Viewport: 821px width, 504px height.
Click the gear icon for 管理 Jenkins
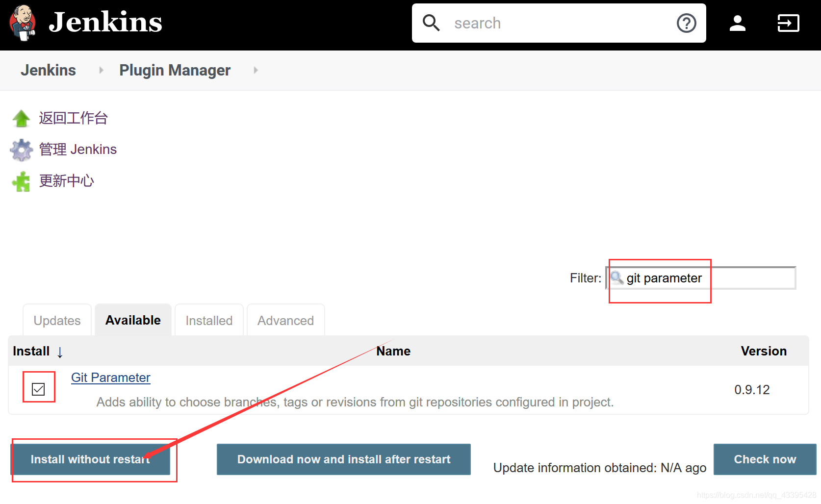[21, 150]
